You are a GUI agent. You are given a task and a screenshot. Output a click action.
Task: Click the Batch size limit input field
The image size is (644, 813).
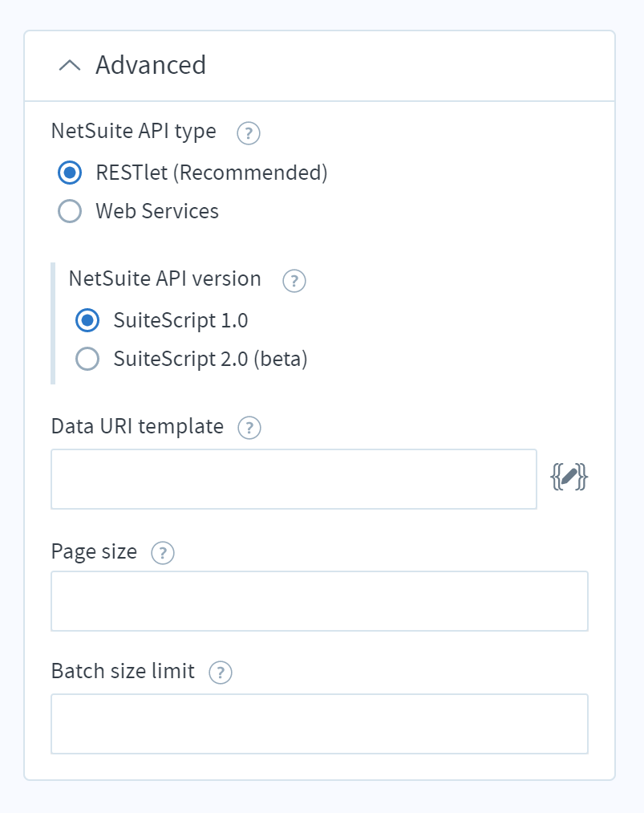[319, 724]
